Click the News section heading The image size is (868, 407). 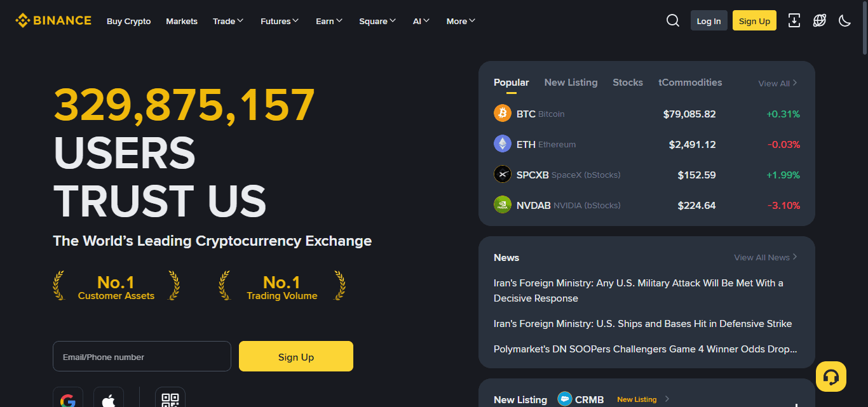point(506,257)
